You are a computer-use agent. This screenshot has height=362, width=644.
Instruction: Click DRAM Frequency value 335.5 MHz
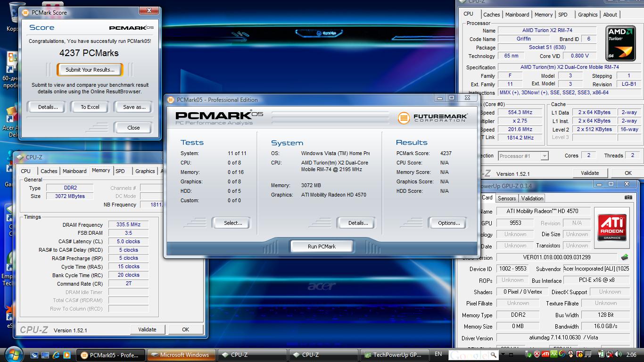click(x=129, y=225)
